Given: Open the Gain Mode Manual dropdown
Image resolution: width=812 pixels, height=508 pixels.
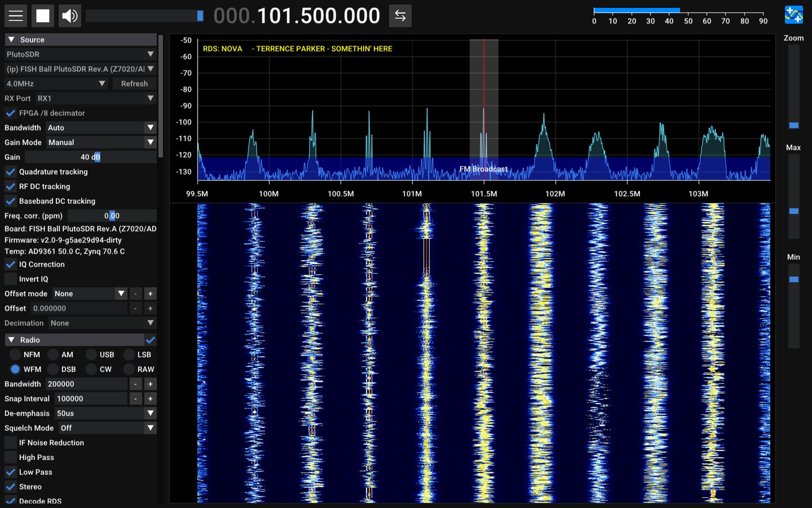Looking at the screenshot, I should click(101, 142).
